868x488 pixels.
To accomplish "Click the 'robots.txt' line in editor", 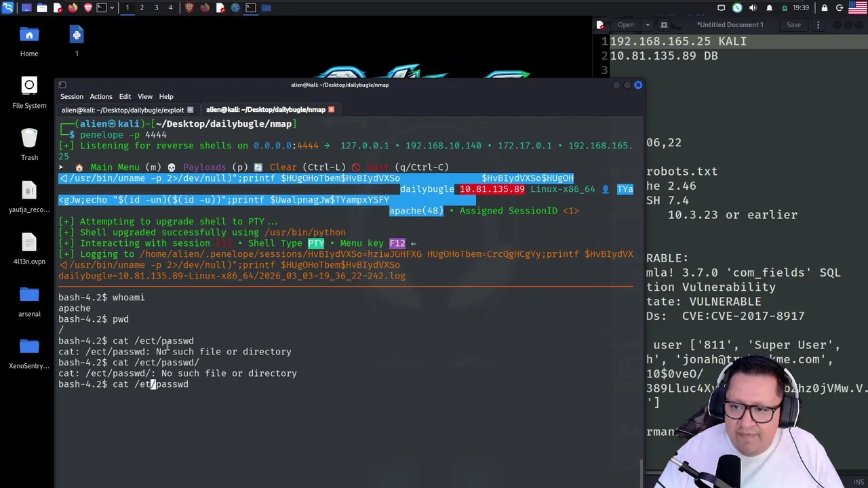I will 682,171.
